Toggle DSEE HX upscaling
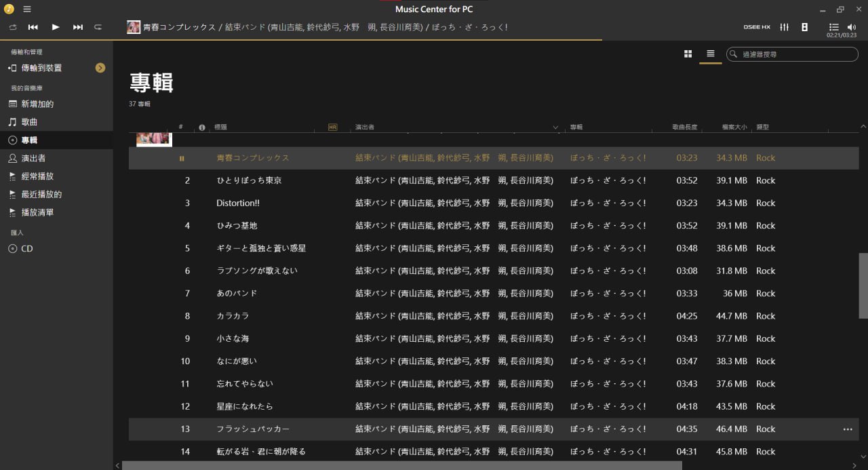This screenshot has height=470, width=868. click(x=757, y=27)
